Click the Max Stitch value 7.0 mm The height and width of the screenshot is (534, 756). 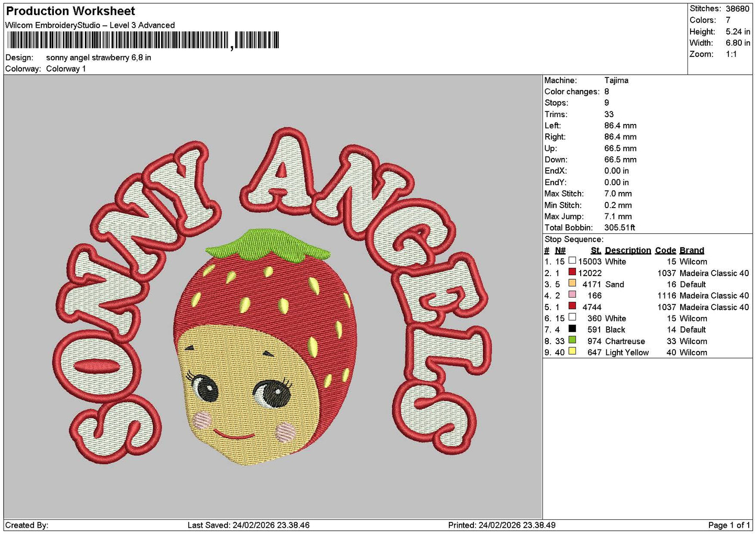[618, 194]
